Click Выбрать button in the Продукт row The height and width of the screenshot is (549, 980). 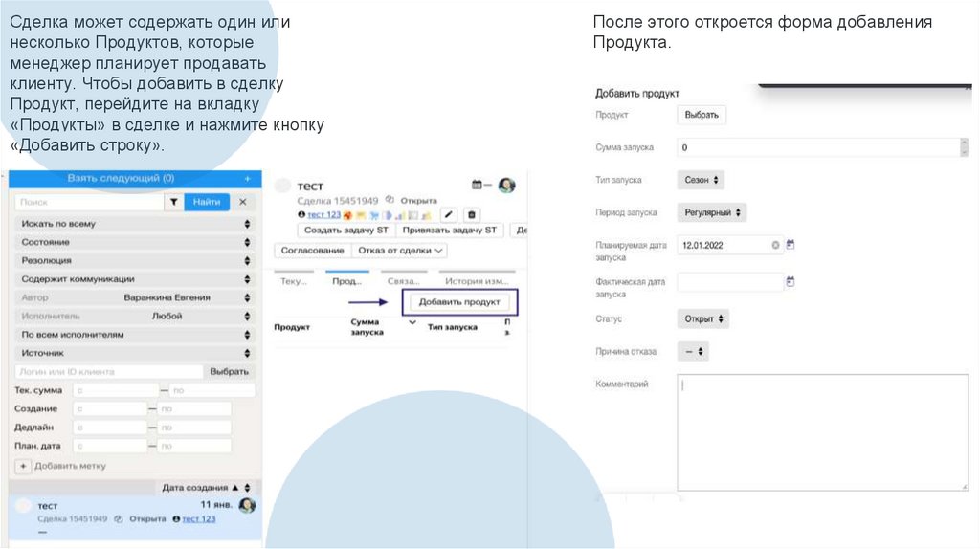[x=702, y=115]
